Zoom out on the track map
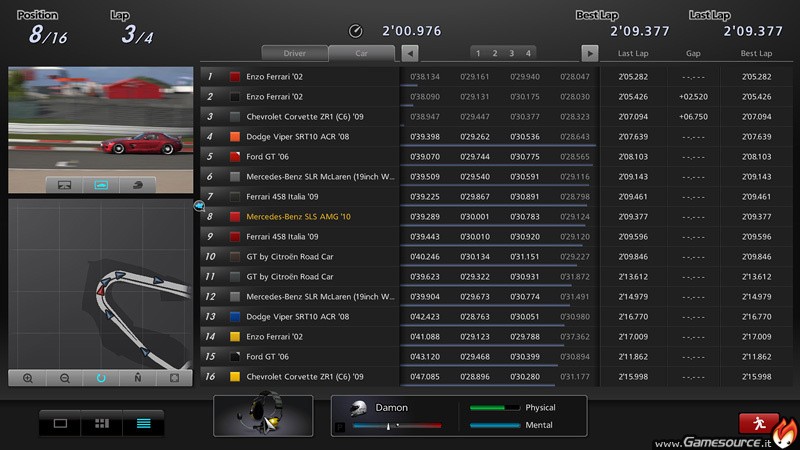This screenshot has width=800, height=450. [x=65, y=378]
